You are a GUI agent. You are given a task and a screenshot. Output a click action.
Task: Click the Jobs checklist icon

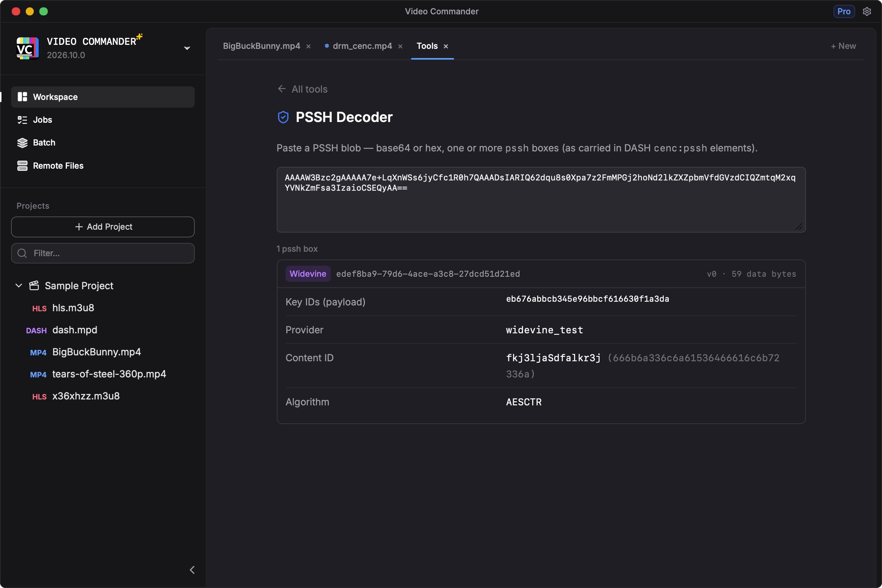point(22,120)
